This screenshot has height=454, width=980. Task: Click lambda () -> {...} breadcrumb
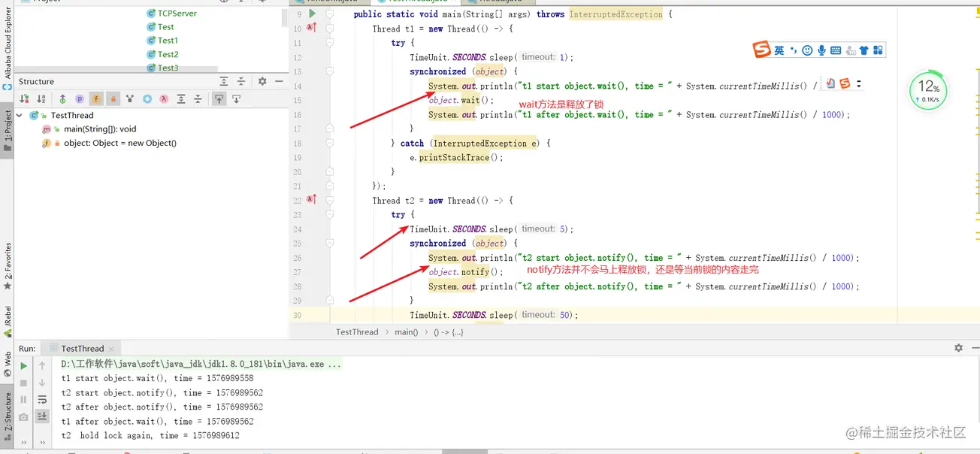448,331
